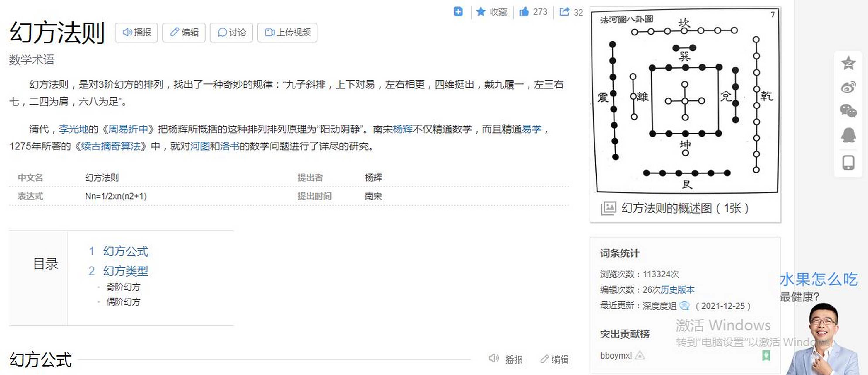Click the blue add (+) icon
This screenshot has width=868, height=375.
458,12
